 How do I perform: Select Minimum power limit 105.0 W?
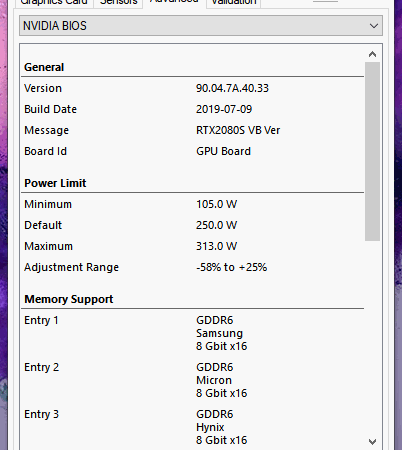(x=217, y=204)
